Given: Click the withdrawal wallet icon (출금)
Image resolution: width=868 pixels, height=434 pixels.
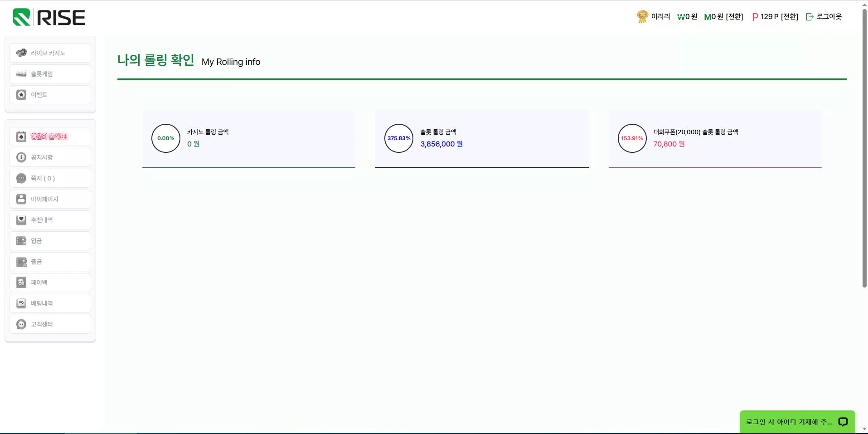Looking at the screenshot, I should pos(21,262).
